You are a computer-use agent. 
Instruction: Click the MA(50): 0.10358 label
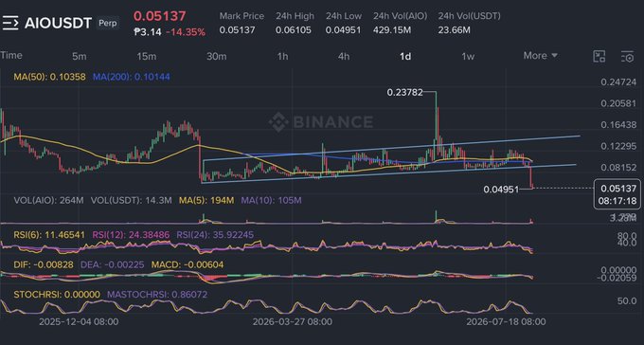click(x=49, y=77)
